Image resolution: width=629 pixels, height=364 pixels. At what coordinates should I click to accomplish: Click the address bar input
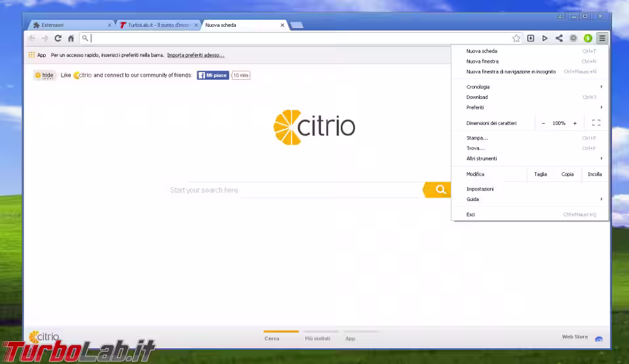[297, 38]
